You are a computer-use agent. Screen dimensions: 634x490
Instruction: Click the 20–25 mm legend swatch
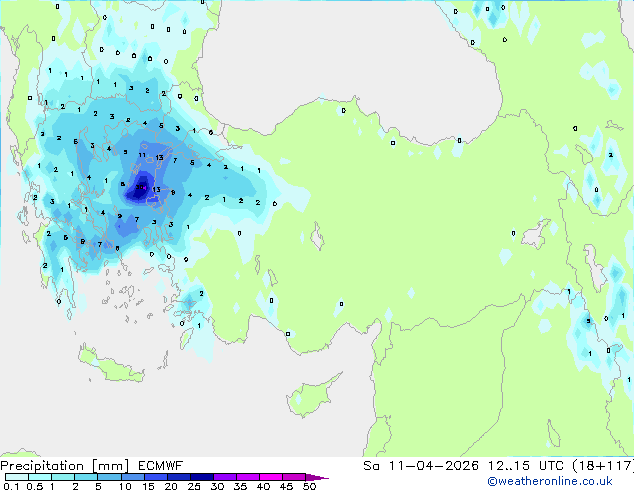point(178,477)
